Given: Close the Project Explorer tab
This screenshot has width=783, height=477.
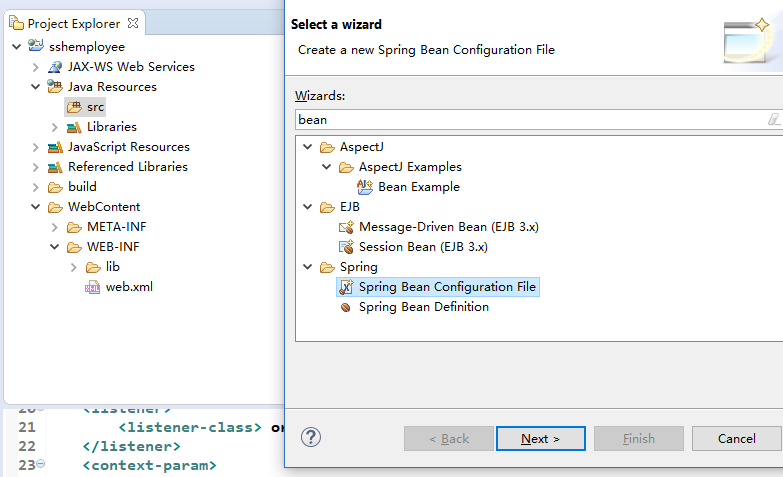Looking at the screenshot, I should 135,23.
